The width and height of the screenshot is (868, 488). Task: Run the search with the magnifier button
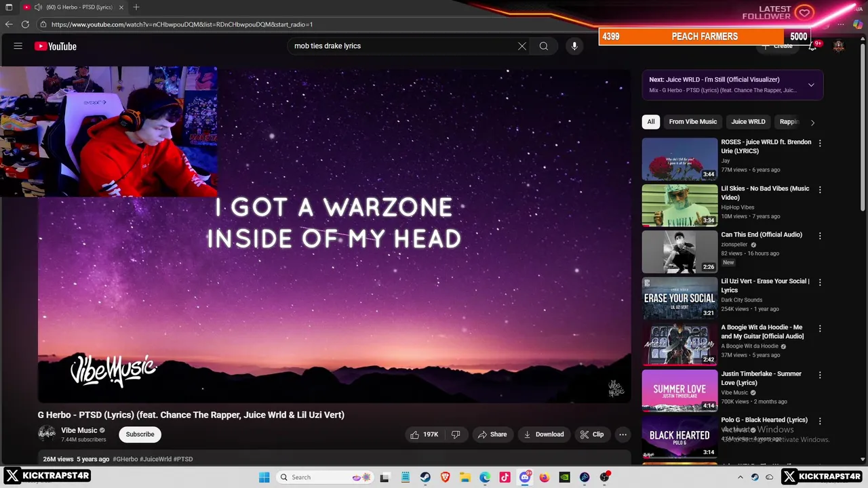pyautogui.click(x=544, y=46)
